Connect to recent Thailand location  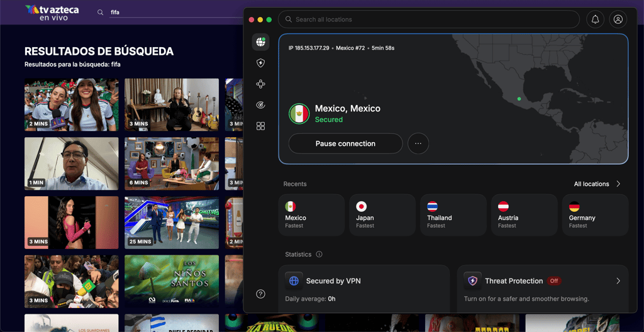pyautogui.click(x=453, y=215)
